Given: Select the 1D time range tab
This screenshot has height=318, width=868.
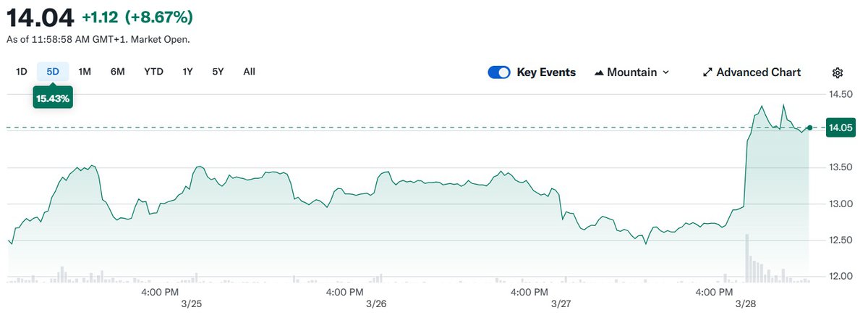Looking at the screenshot, I should 22,72.
